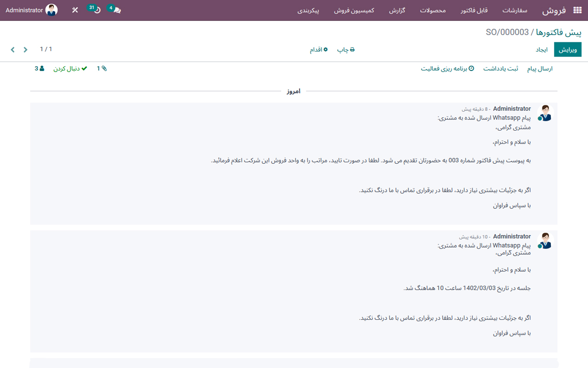Navigate with the right pagination chevron
588x368 pixels.
pyautogui.click(x=25, y=49)
